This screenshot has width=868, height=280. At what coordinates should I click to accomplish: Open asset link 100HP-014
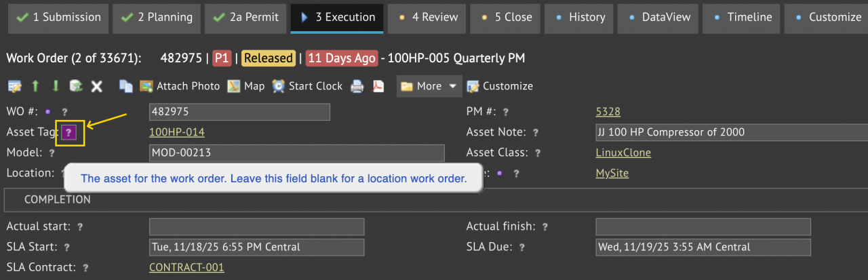[x=176, y=132]
